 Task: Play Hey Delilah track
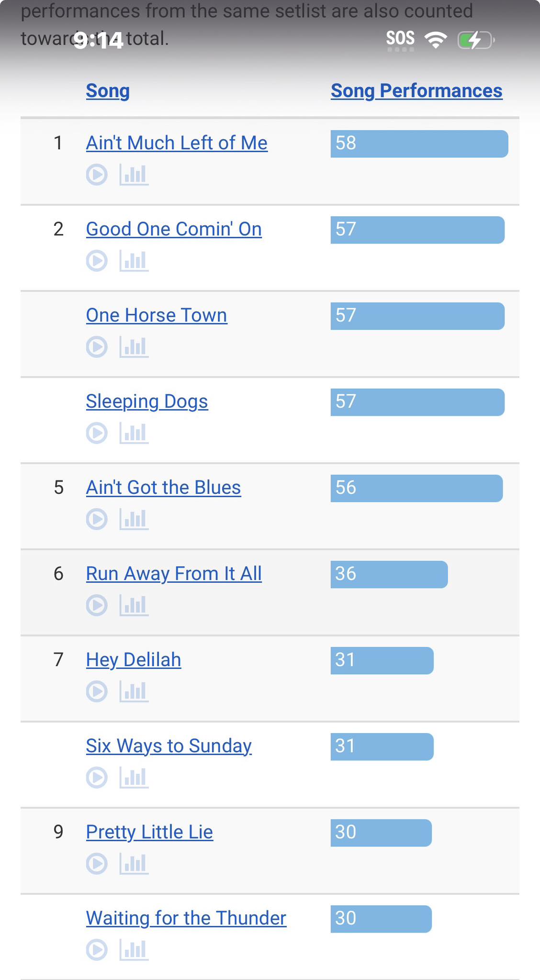click(97, 691)
